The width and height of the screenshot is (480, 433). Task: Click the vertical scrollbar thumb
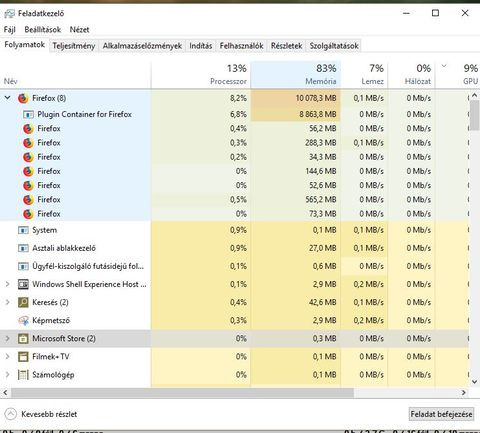474,115
